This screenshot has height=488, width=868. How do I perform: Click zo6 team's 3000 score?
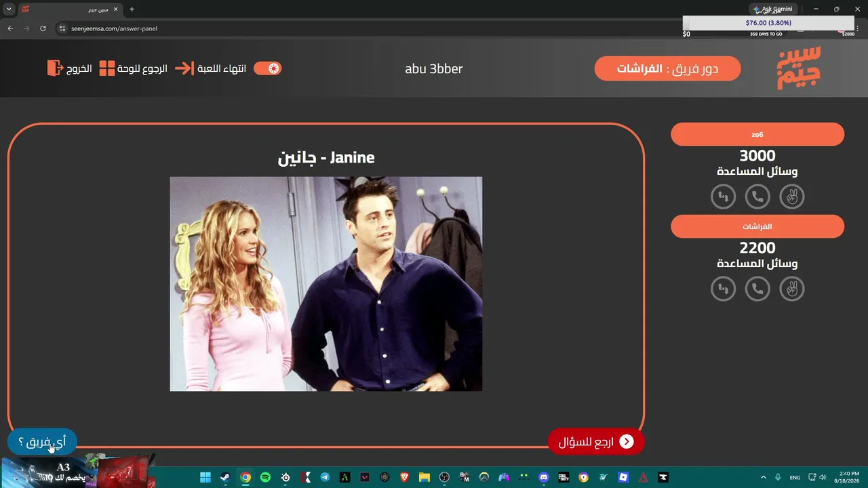pos(757,156)
